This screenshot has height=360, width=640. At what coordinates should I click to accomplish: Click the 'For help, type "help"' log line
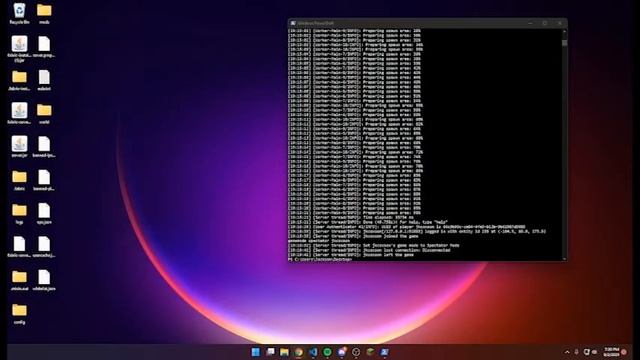pos(368,222)
